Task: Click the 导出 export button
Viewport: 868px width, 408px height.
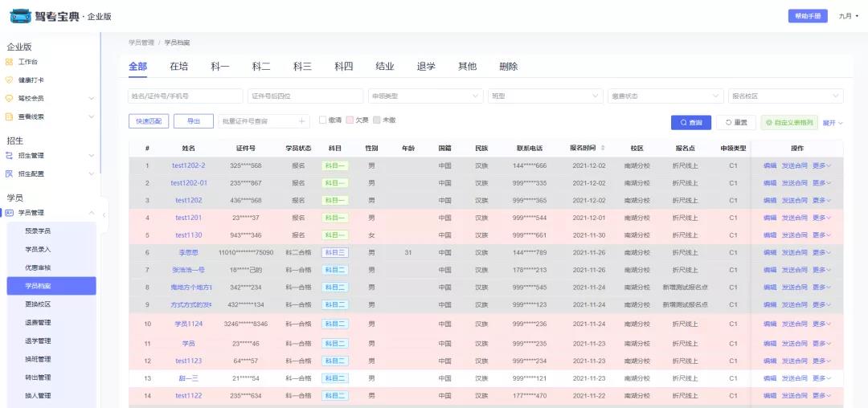Action: (x=194, y=121)
